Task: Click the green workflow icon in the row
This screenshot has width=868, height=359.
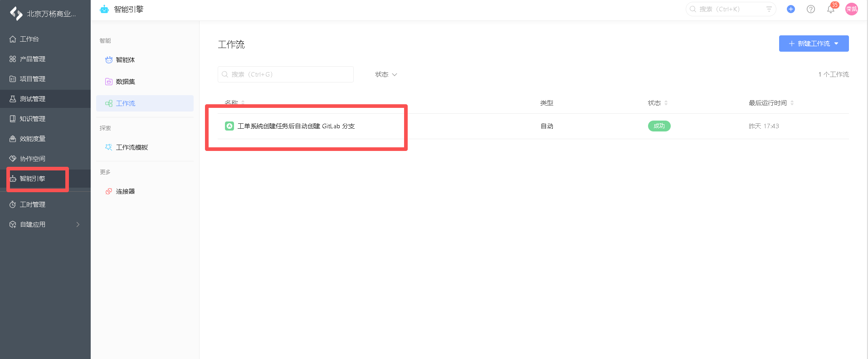Action: click(229, 126)
